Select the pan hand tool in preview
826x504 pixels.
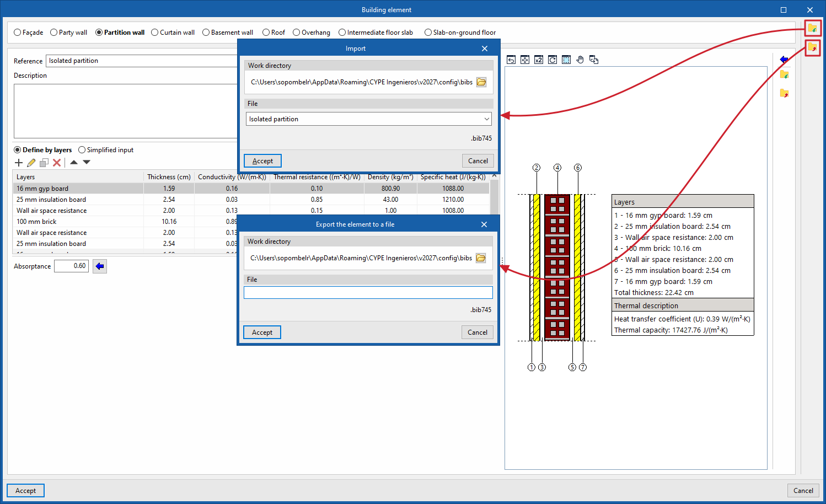pyautogui.click(x=580, y=60)
